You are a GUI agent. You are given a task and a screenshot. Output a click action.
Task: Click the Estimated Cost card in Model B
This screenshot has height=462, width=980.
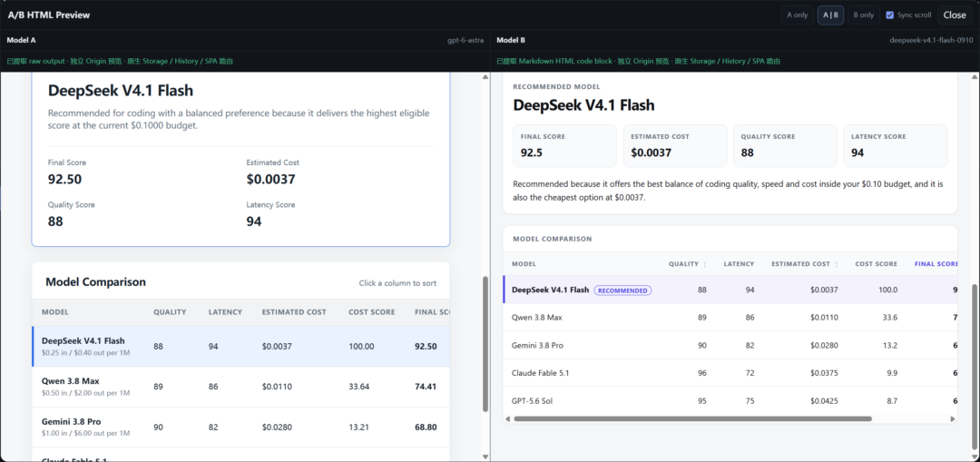675,145
